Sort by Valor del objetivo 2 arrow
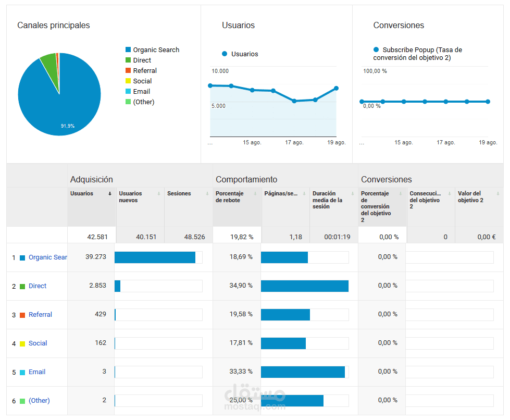 [498, 193]
